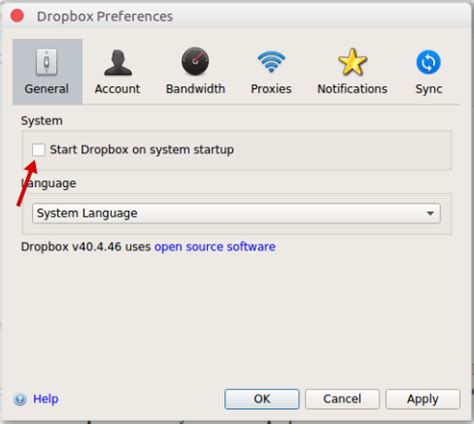This screenshot has width=474, height=424.
Task: Open the Sync arrows icon
Action: [x=428, y=62]
